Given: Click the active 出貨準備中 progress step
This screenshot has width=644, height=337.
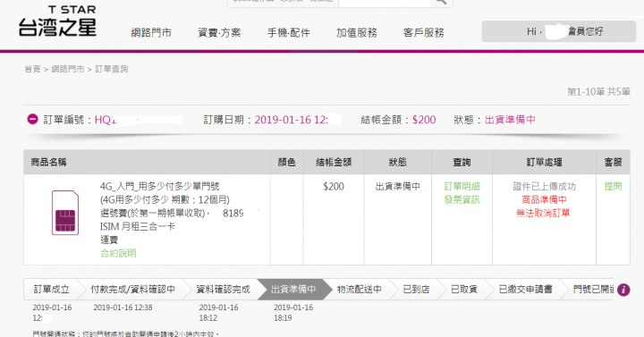Looking at the screenshot, I should click(293, 290).
